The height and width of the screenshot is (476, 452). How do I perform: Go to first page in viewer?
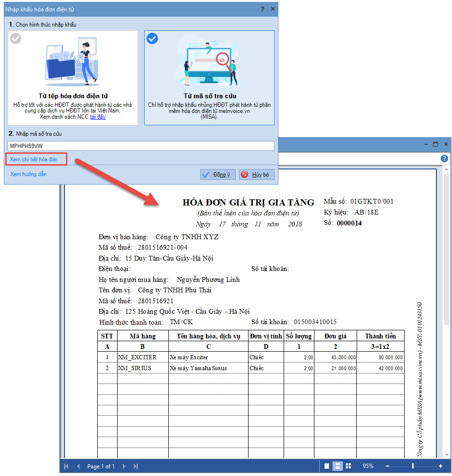coord(66,467)
